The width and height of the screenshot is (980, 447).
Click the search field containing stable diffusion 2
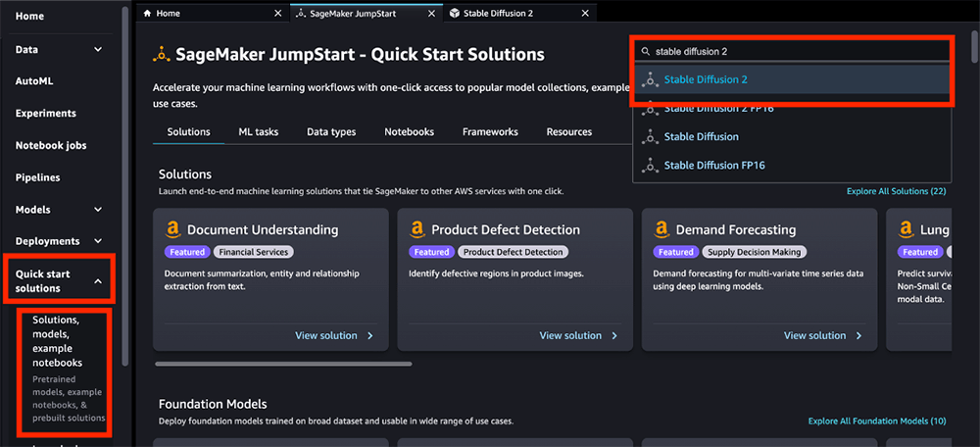[793, 52]
